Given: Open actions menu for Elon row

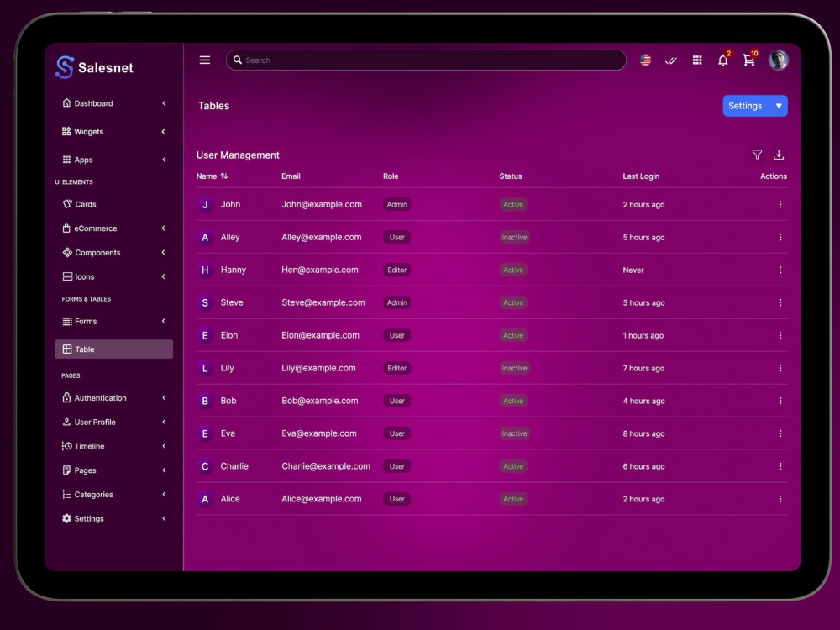Looking at the screenshot, I should tap(780, 335).
